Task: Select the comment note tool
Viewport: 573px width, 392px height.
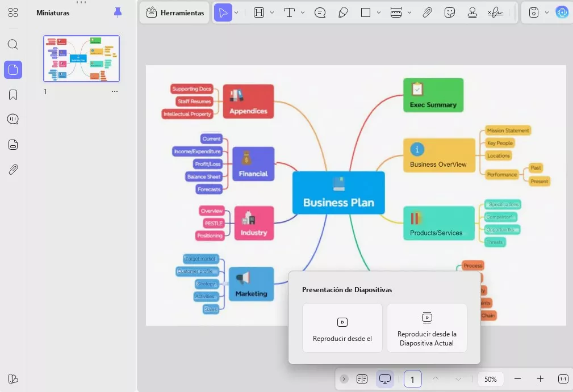Action: [x=320, y=13]
